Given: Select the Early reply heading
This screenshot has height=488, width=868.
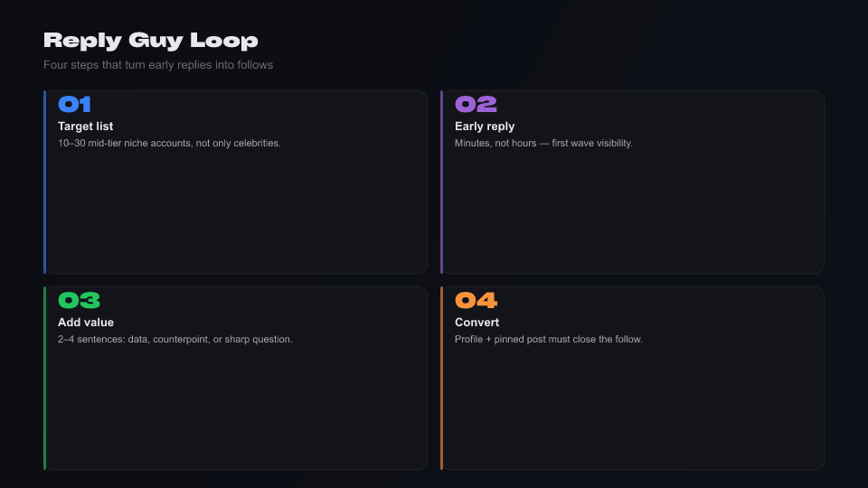Looking at the screenshot, I should tap(485, 127).
